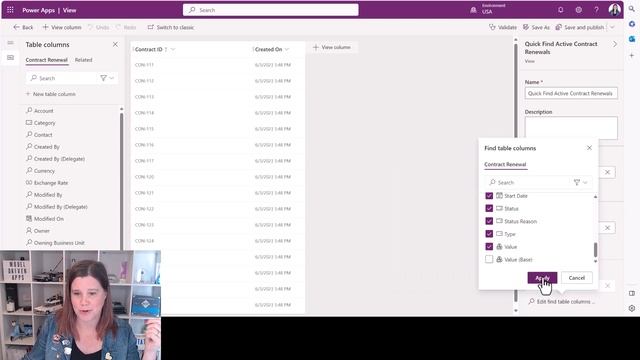Open the notifications bell in header
This screenshot has height=360, width=640.
pos(560,10)
